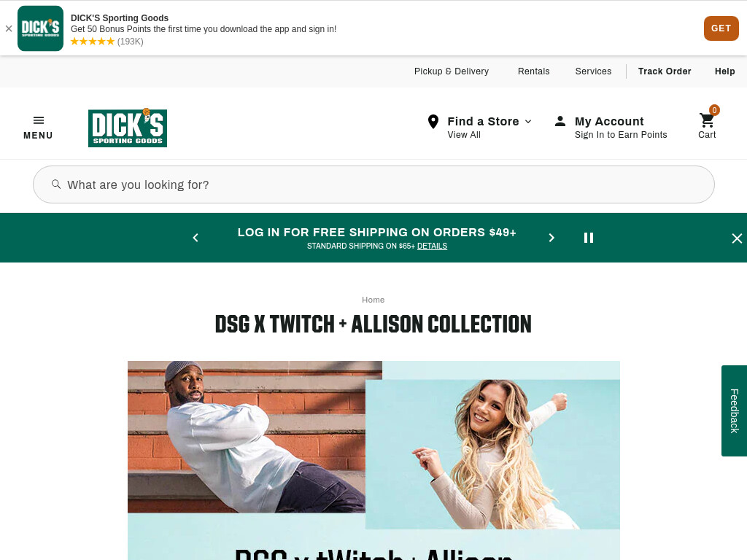
Task: Close the green free shipping banner
Action: click(737, 238)
